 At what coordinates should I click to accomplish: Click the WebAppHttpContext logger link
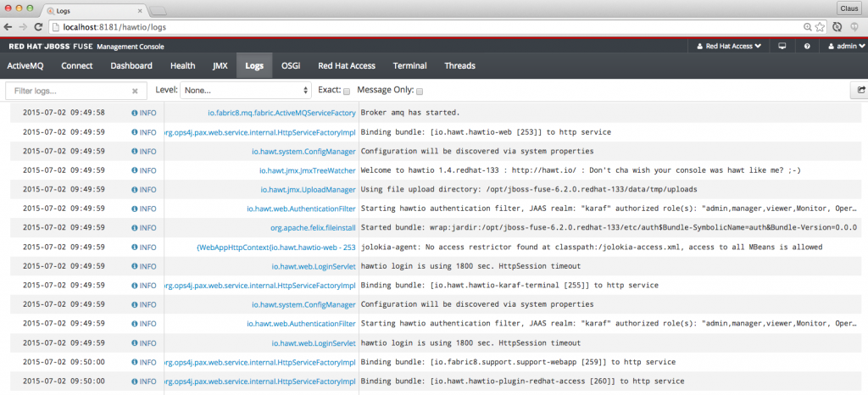click(275, 247)
